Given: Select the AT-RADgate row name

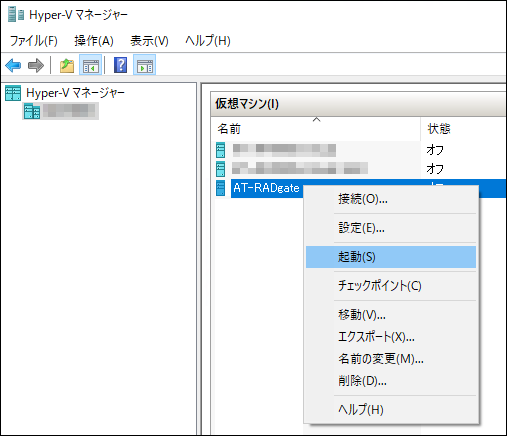Looking at the screenshot, I should point(266,188).
